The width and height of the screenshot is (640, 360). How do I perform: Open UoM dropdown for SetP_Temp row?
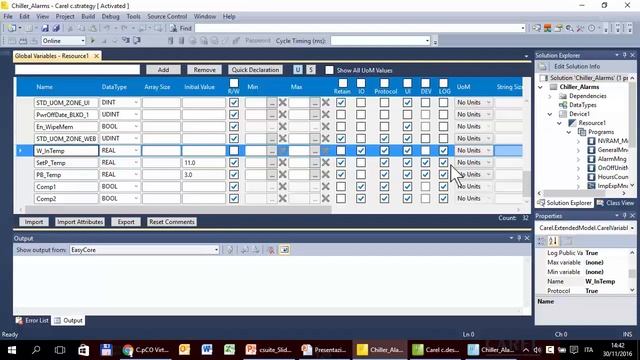pos(489,162)
